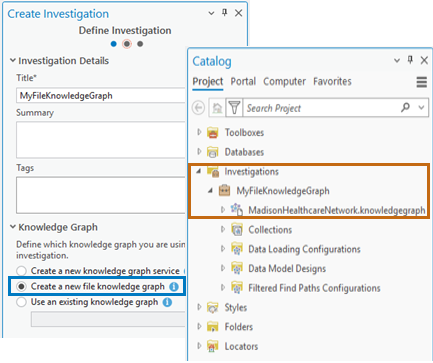Click the Catalog back arrow button
This screenshot has height=363, width=433.
click(199, 108)
